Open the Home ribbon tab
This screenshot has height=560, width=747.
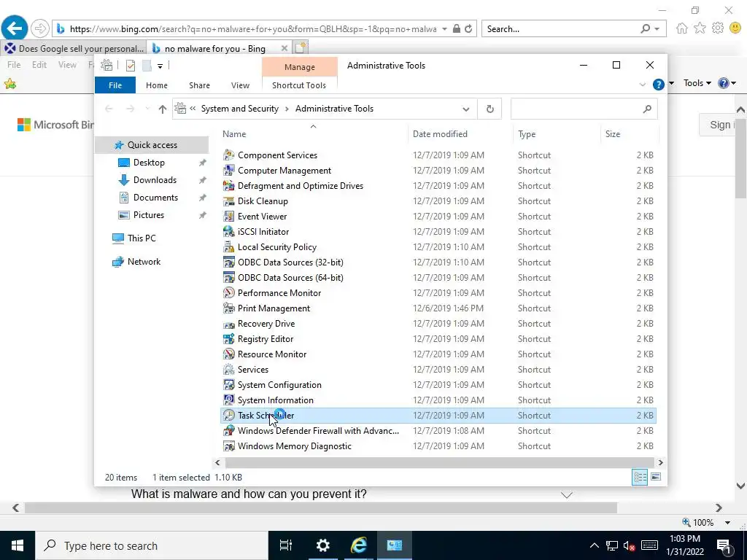point(157,85)
